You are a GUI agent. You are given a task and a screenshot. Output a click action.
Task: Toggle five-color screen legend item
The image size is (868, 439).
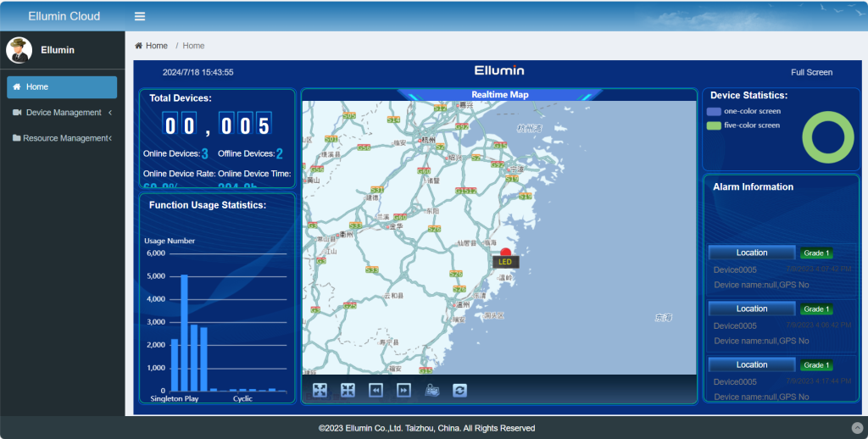tap(743, 125)
